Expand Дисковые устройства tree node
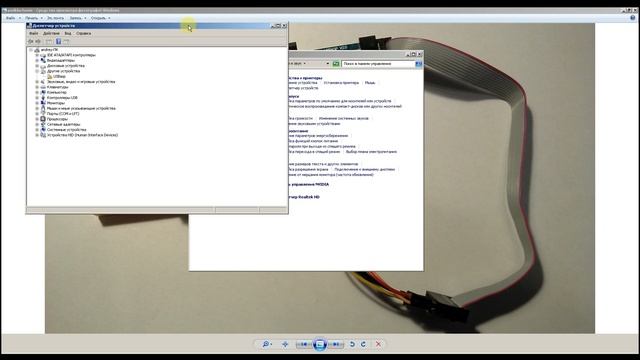Image resolution: width=640 pixels, height=360 pixels. point(37,66)
